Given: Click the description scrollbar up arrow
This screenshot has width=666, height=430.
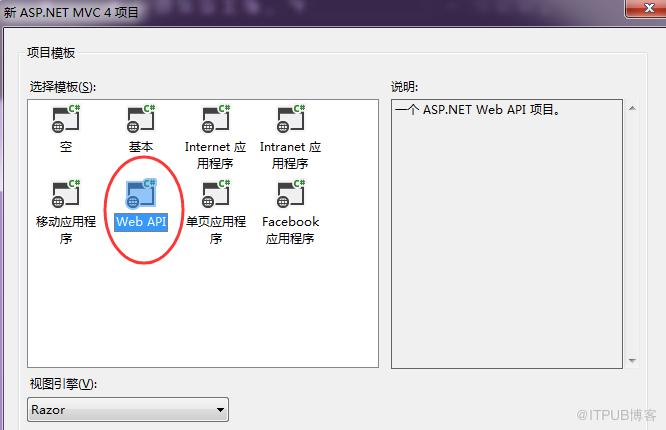Looking at the screenshot, I should (632, 108).
